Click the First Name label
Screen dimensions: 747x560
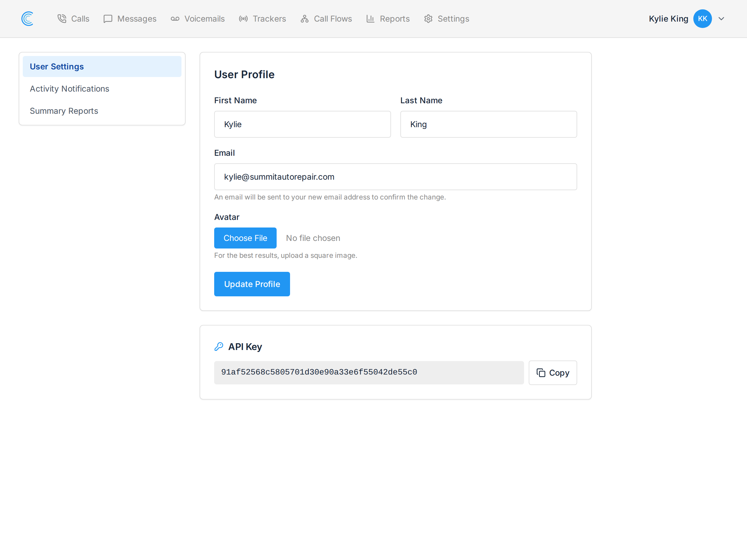click(x=235, y=100)
